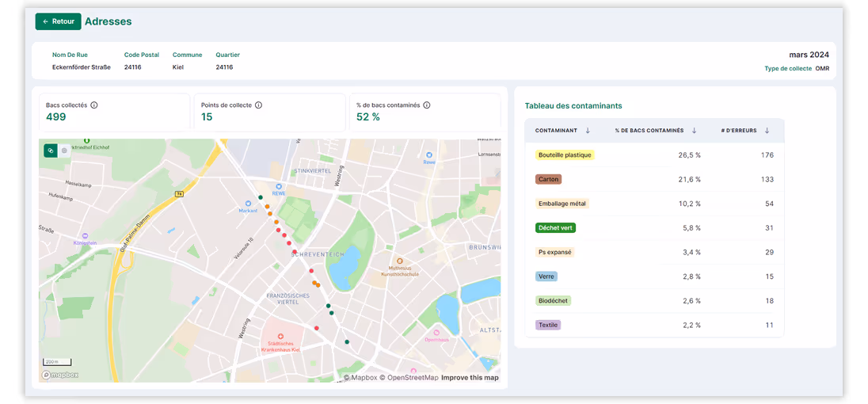Viewport: 868px width, 404px height.
Task: Switch to the grey circle map mode button
Action: click(x=64, y=150)
